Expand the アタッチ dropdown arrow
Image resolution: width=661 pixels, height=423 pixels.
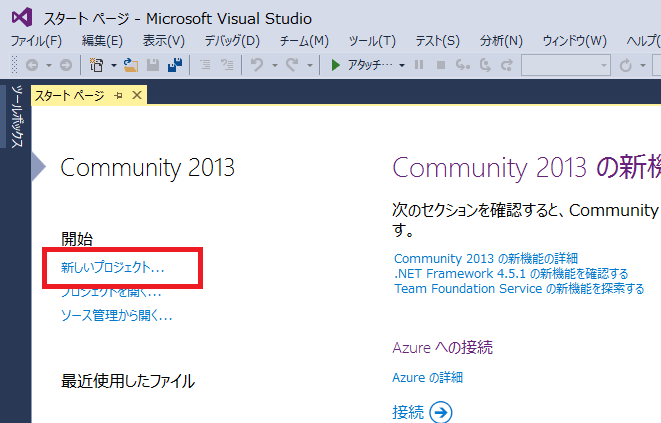(x=402, y=65)
